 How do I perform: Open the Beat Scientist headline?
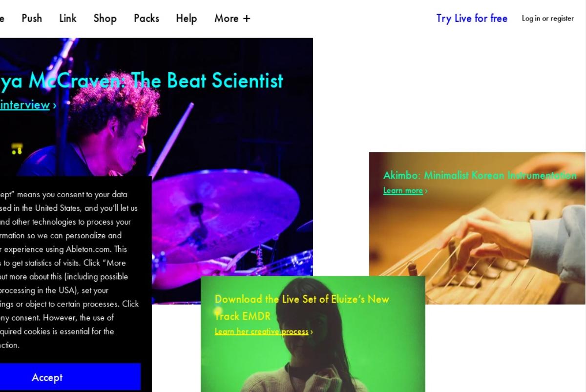pyautogui.click(x=142, y=80)
